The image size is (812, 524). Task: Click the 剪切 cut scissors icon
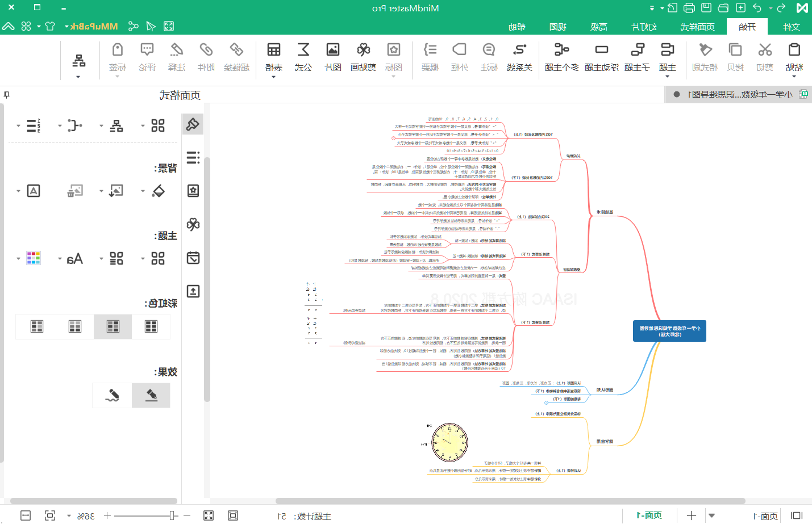pyautogui.click(x=765, y=50)
